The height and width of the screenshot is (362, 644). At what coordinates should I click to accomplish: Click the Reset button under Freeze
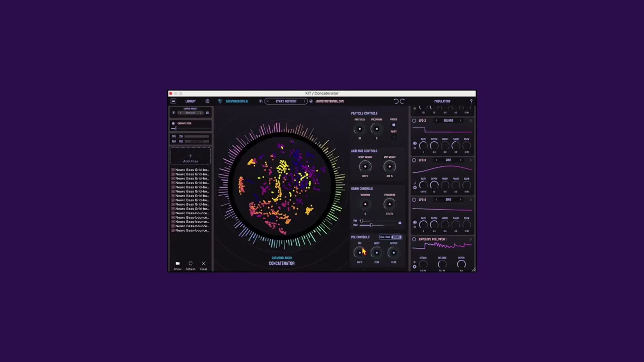pyautogui.click(x=393, y=137)
